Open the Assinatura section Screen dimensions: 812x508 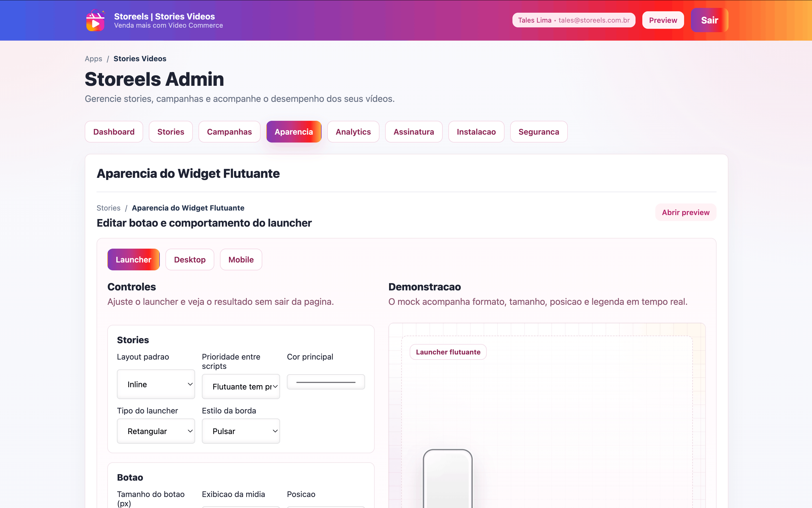(414, 132)
